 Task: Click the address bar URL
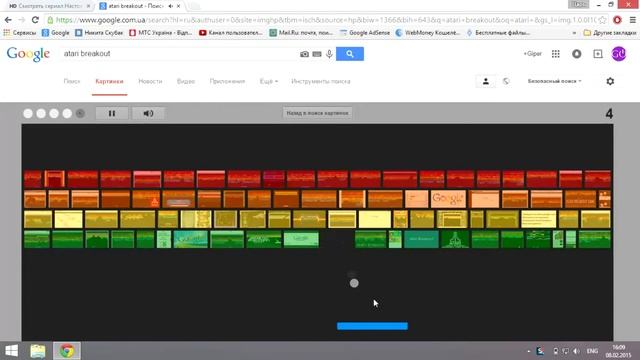pos(326,20)
